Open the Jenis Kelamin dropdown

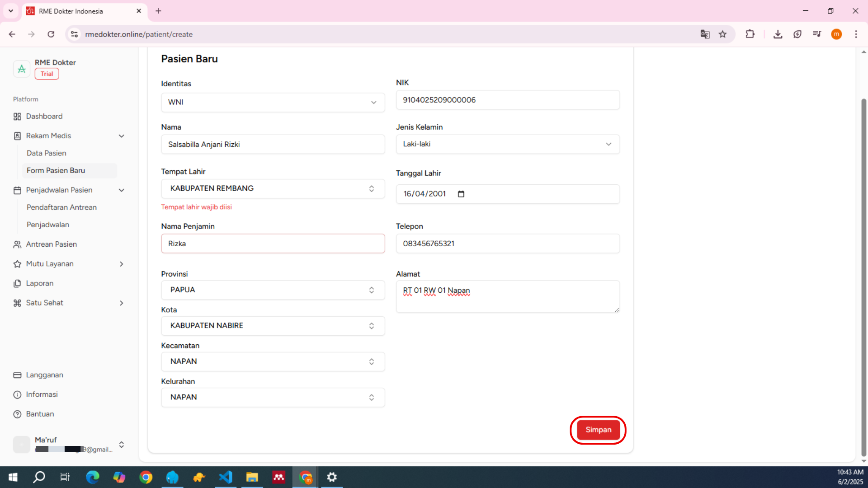507,144
